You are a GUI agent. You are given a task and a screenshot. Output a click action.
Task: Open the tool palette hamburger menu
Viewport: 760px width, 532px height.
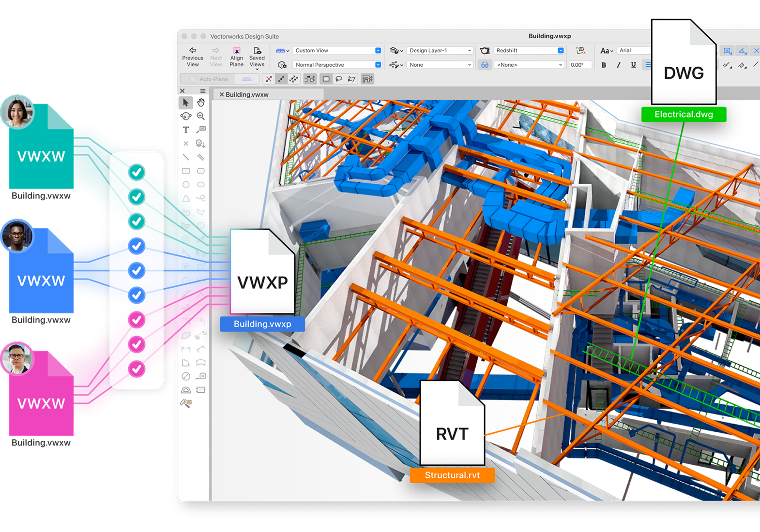tap(203, 91)
